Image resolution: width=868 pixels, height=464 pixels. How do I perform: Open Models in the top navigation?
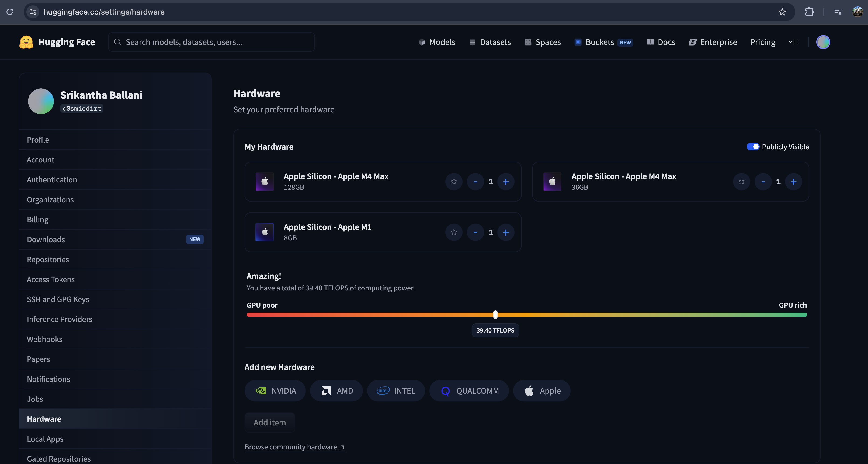(437, 42)
